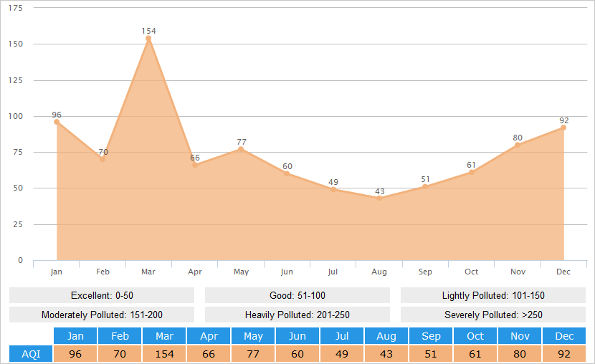Select the November chart point labeled 80
Image resolution: width=595 pixels, height=364 pixels.
pos(517,145)
